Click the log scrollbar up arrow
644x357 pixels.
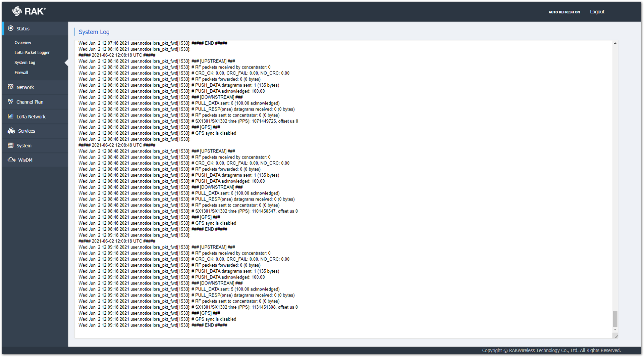(615, 43)
